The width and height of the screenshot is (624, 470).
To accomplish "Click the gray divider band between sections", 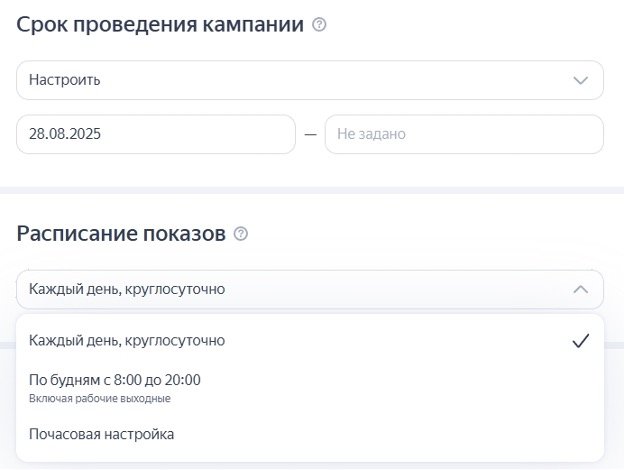I will click(312, 189).
